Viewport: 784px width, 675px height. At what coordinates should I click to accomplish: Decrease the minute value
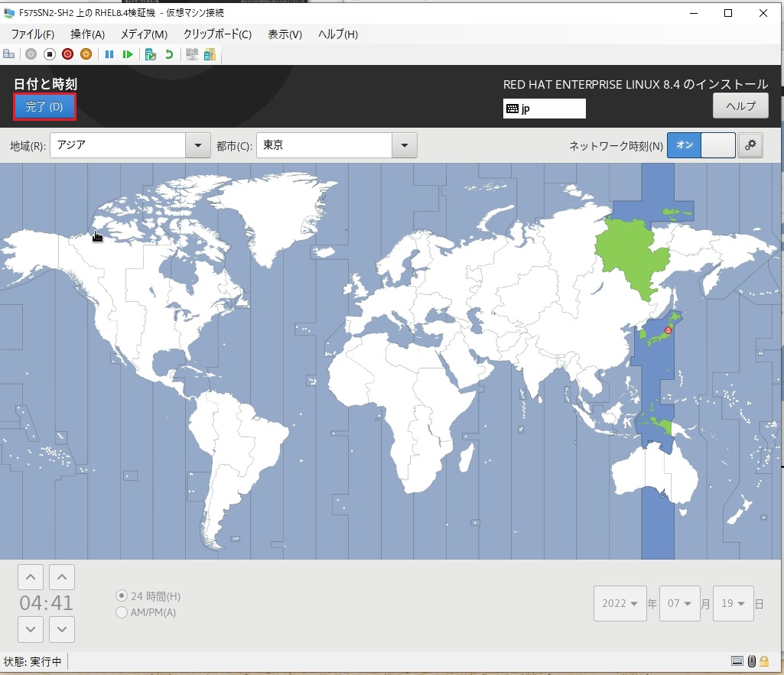[62, 629]
